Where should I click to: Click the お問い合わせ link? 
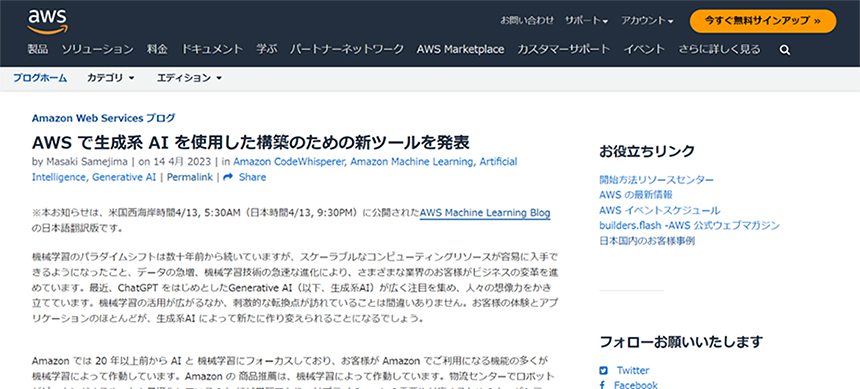click(527, 20)
